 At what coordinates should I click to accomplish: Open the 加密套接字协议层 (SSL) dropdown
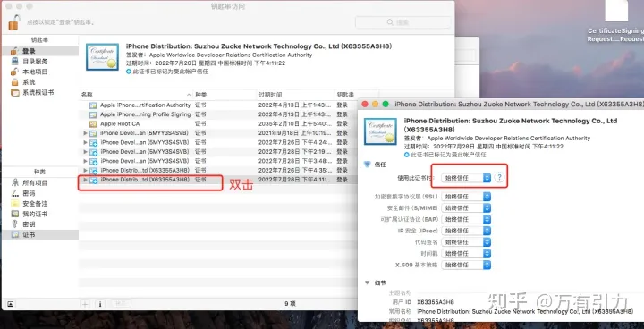[x=466, y=197]
